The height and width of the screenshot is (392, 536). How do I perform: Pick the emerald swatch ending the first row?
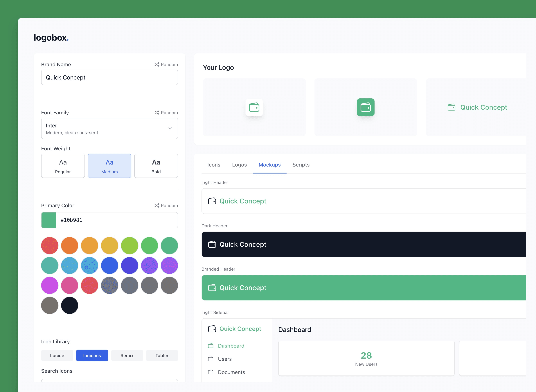(169, 246)
